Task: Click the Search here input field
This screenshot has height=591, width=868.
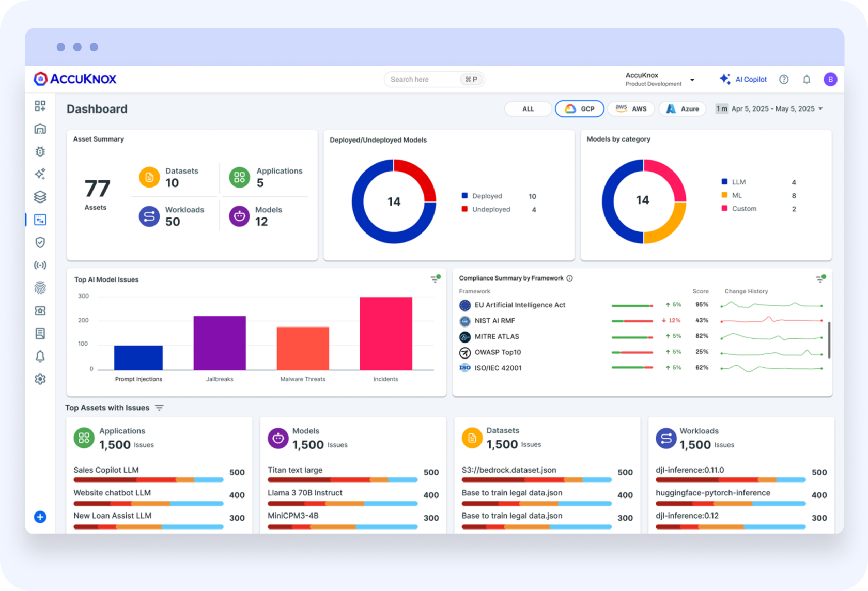Action: [424, 80]
